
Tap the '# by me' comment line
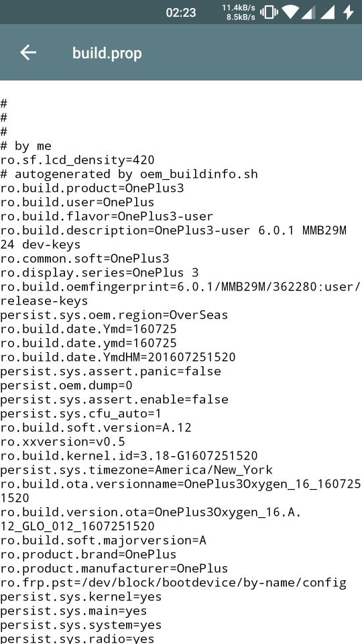26,146
